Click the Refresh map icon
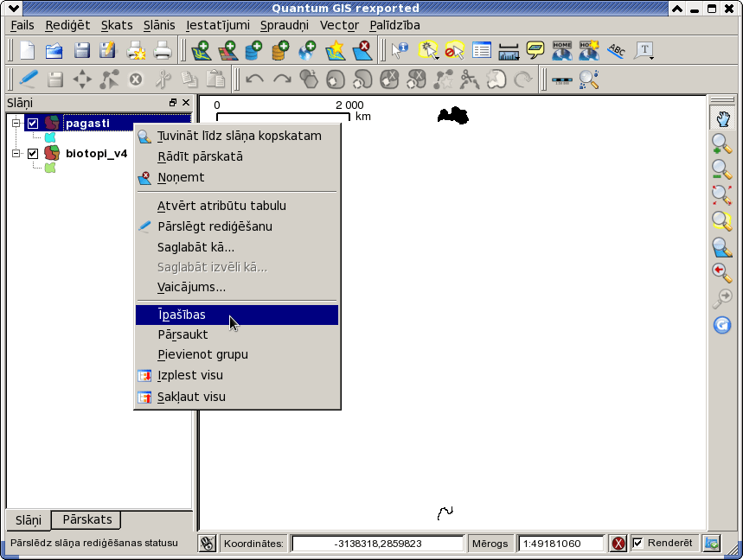Viewport: 743px width, 560px height. click(721, 325)
